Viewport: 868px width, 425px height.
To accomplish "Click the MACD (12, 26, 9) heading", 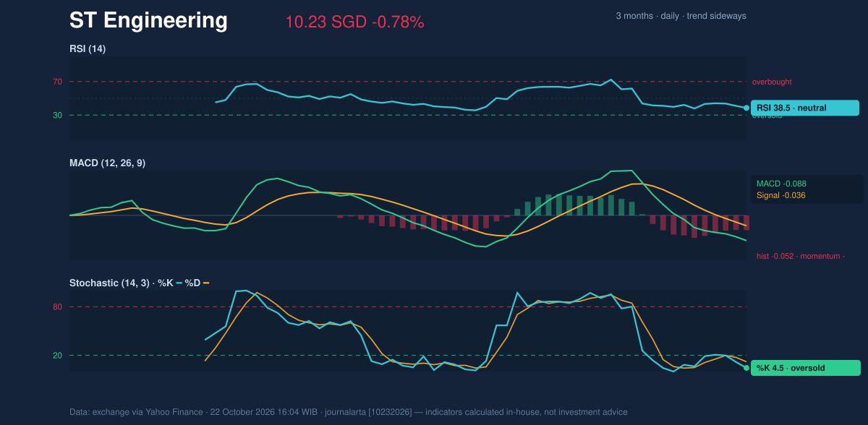I will pyautogui.click(x=107, y=163).
